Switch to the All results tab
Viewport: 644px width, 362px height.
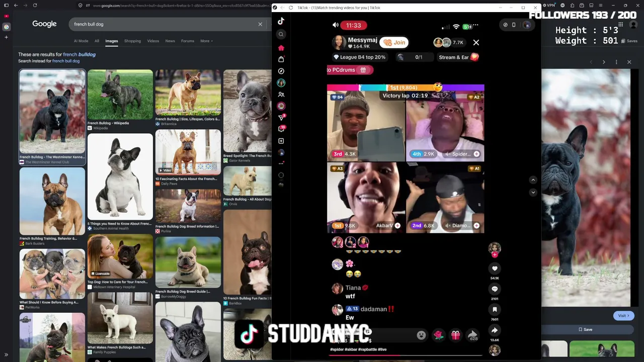[x=97, y=41]
